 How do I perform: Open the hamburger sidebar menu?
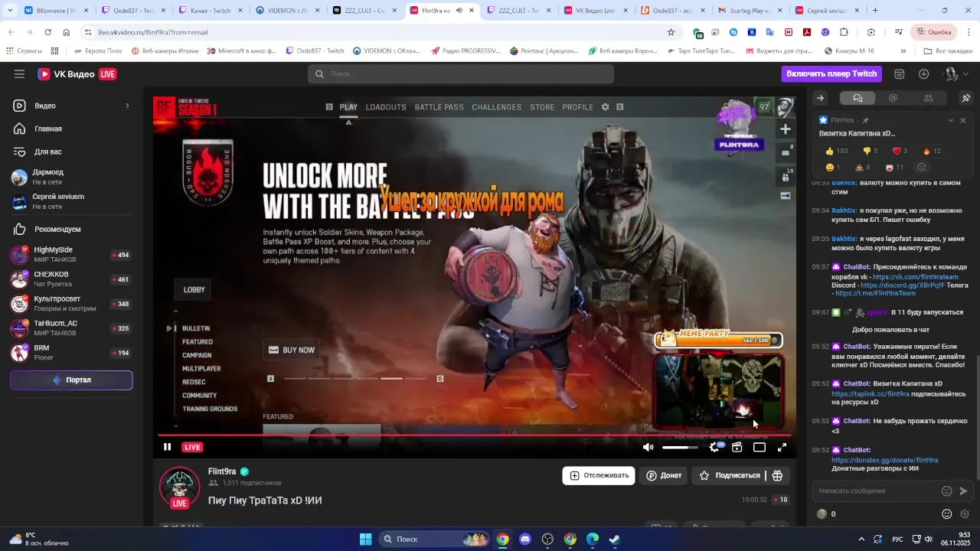click(x=19, y=74)
